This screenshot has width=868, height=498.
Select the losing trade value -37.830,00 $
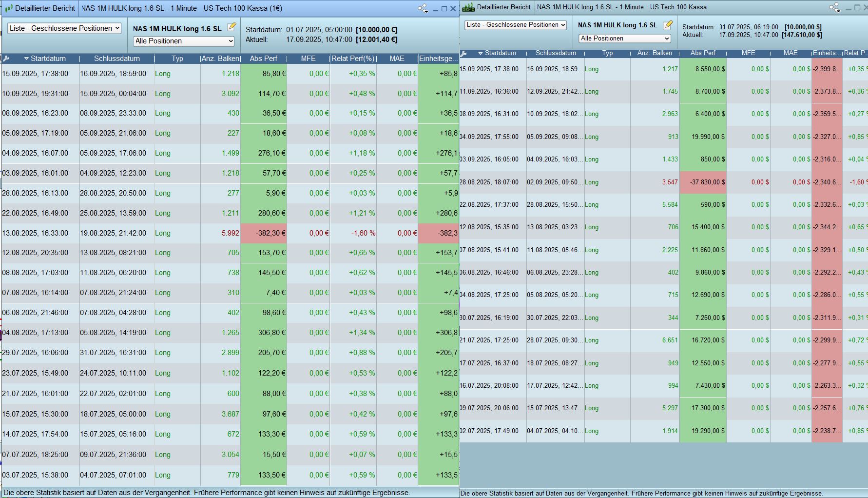703,182
